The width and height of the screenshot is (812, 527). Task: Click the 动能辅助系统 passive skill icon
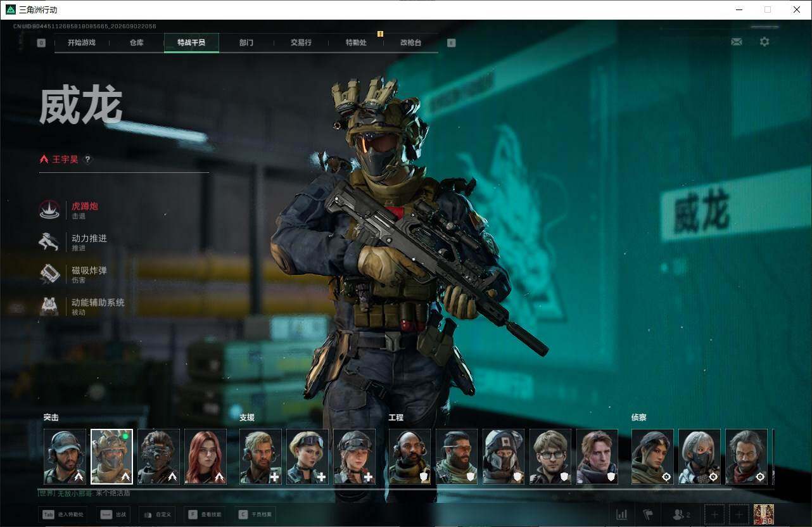point(49,306)
